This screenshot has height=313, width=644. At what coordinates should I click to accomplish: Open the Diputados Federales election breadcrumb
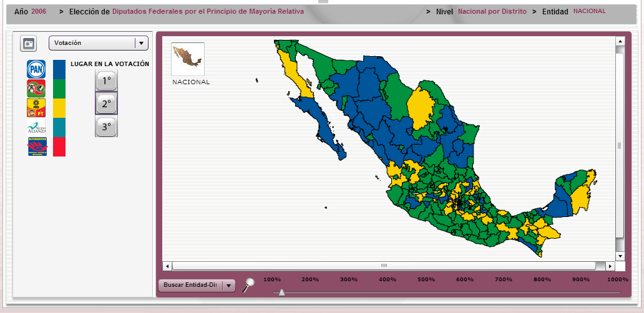pos(208,11)
